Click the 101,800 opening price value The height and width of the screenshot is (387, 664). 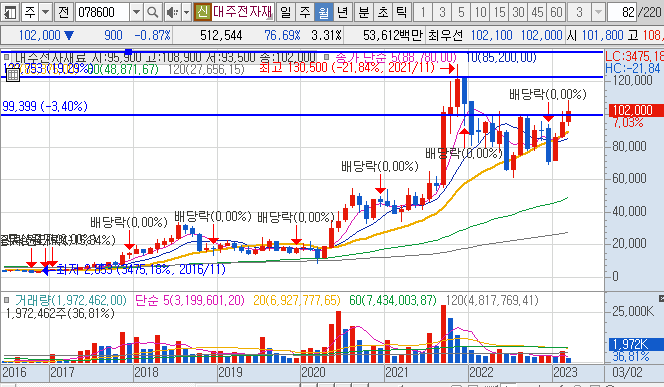click(602, 36)
